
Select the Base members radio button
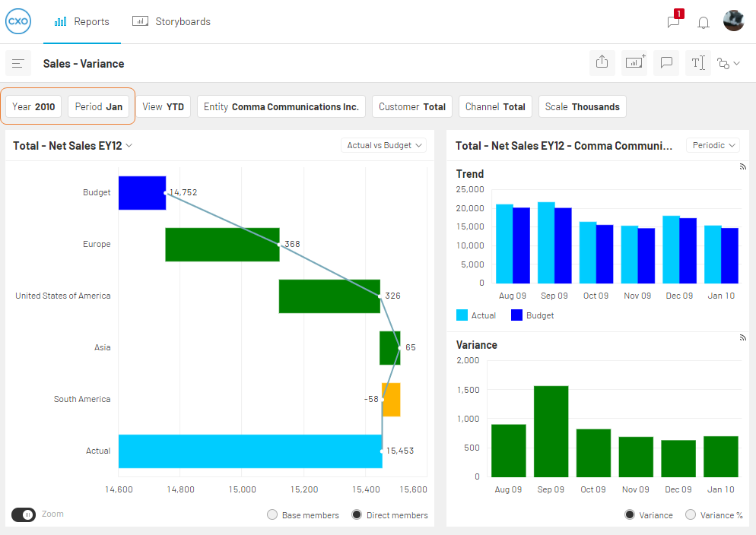pyautogui.click(x=272, y=514)
